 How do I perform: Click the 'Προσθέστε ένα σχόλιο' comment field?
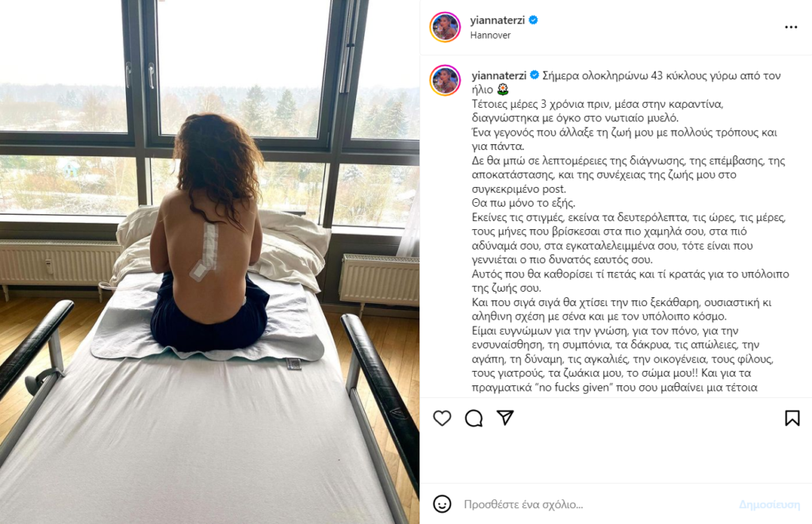[x=523, y=504]
